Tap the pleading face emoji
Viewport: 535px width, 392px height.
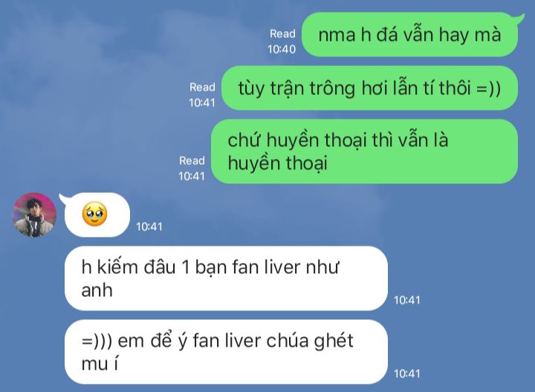pyautogui.click(x=94, y=215)
